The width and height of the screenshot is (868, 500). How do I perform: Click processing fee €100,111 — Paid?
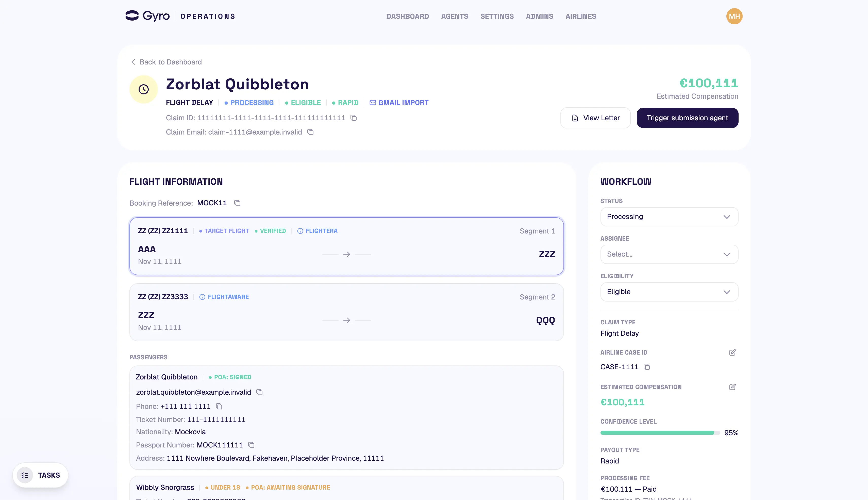point(628,489)
